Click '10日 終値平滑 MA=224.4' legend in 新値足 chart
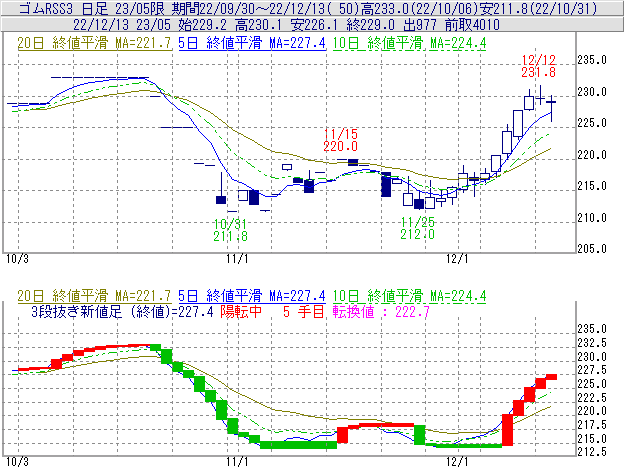Viewport: 624px width, 475px height. click(x=410, y=296)
